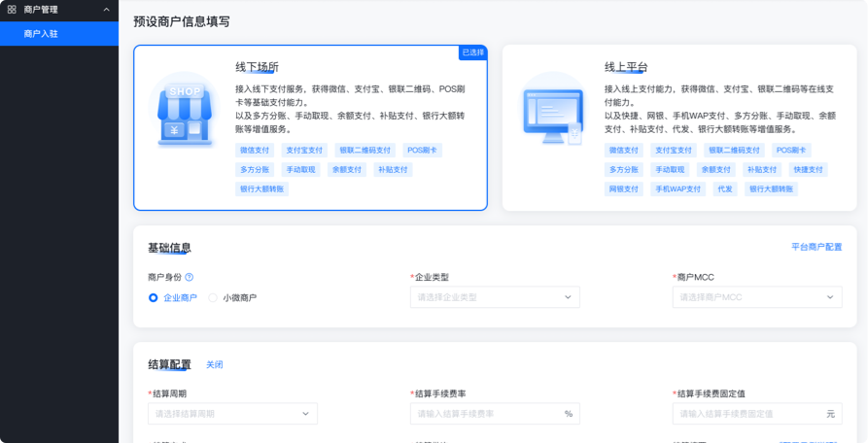Focus the 结算手续费固定值 input field
The image size is (868, 443).
tap(746, 414)
